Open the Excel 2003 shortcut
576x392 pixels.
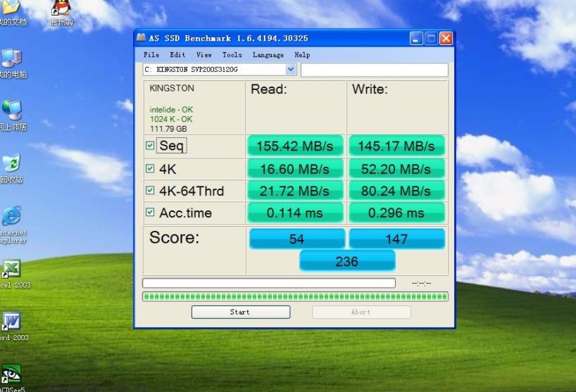11,270
